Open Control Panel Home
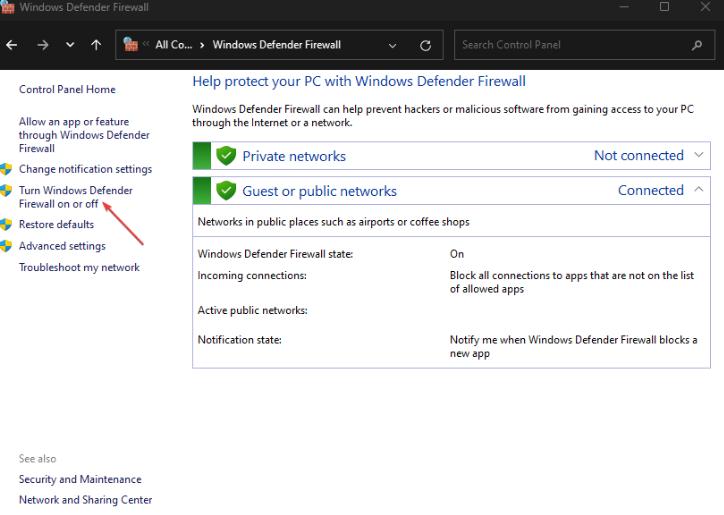Viewport: 724px width, 515px height. pos(67,89)
